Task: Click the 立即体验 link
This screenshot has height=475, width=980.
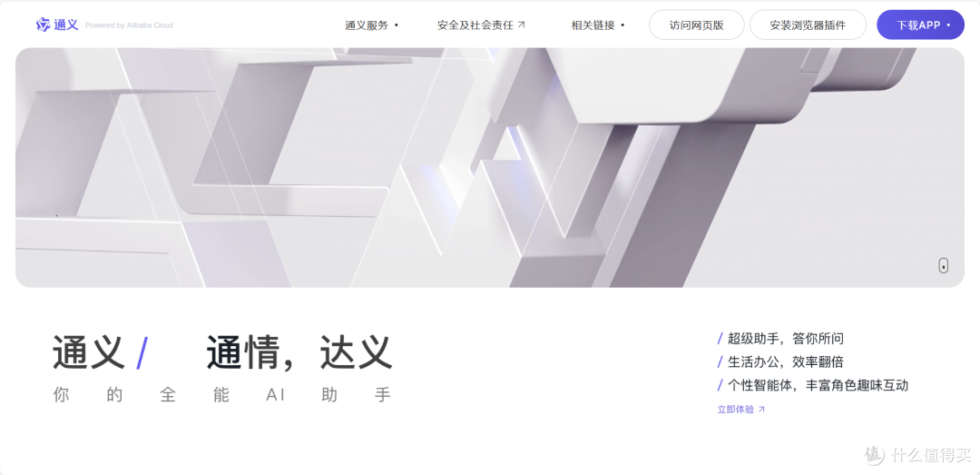Action: tap(740, 410)
